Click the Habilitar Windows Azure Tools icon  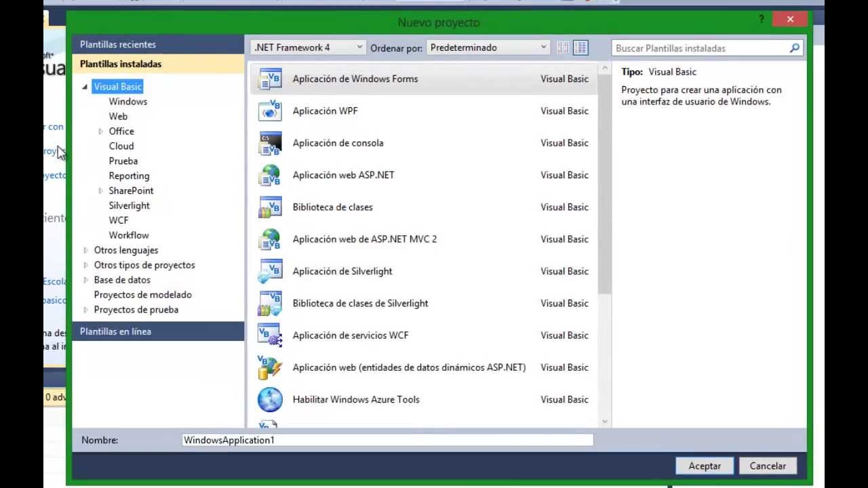tap(270, 400)
